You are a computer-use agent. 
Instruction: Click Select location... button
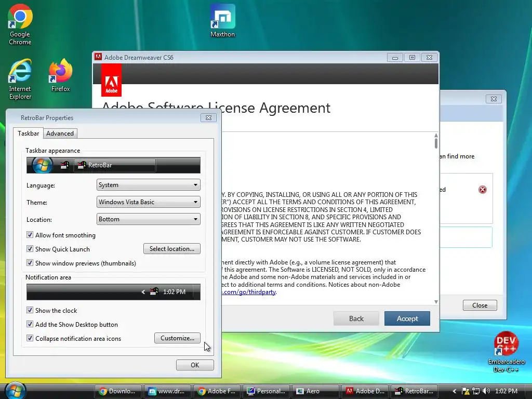coord(171,249)
